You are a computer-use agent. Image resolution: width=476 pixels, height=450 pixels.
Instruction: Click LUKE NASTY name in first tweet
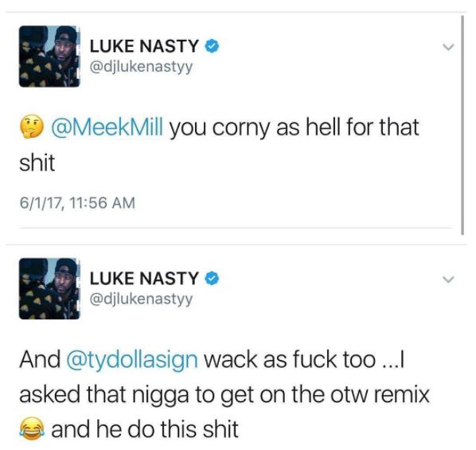(144, 46)
